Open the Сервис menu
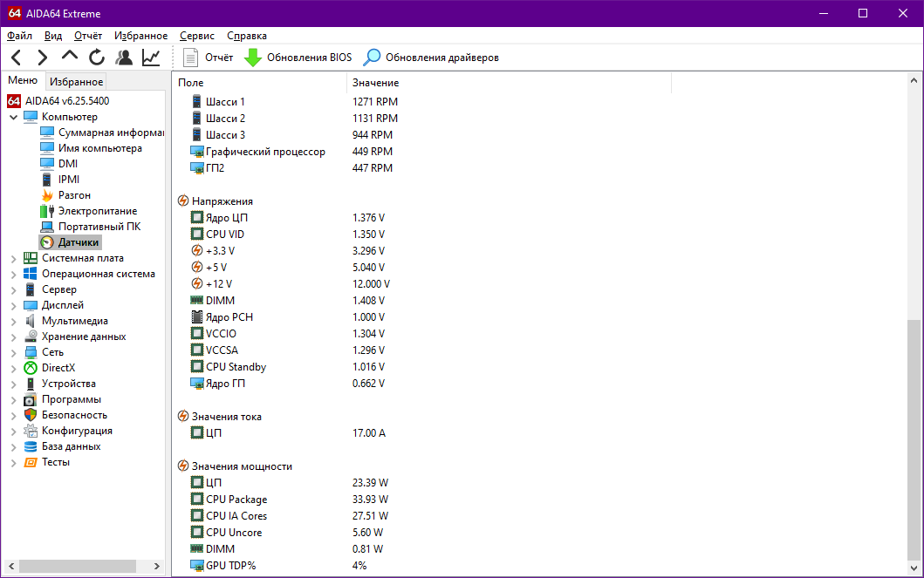 (197, 36)
